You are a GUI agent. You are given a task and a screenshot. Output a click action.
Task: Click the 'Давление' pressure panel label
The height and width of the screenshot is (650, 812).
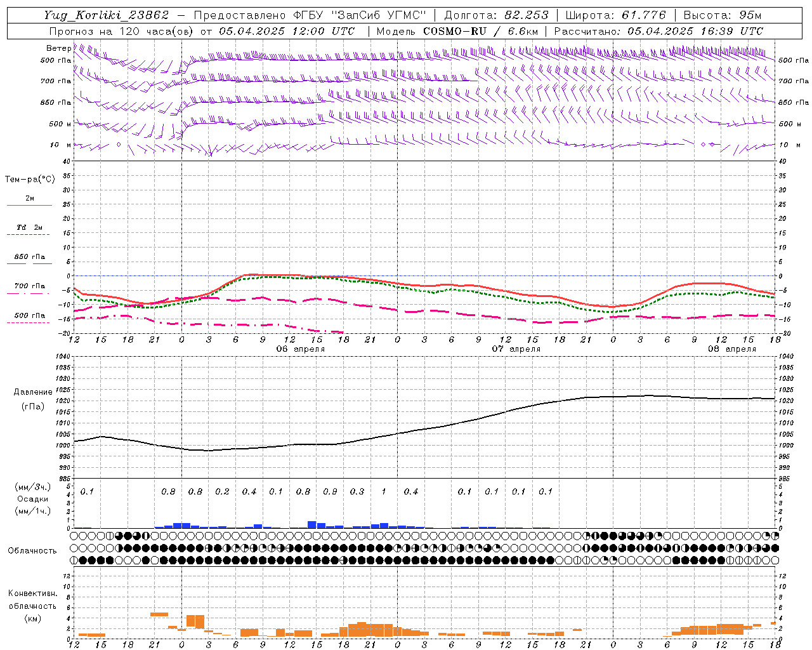point(33,392)
